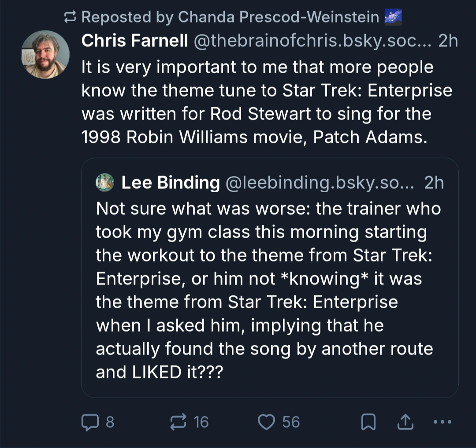Click the galaxy emoji beside reposter name
Screen dimensions: 476x448
coord(394,17)
